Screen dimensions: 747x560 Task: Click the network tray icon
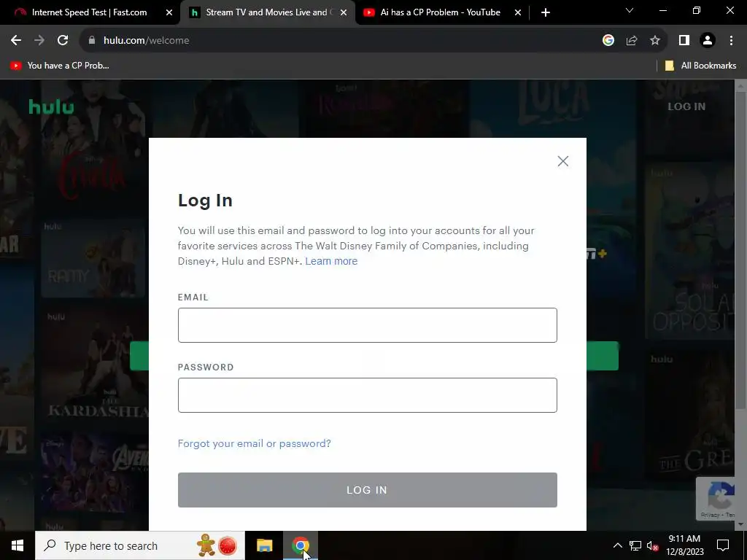click(635, 545)
